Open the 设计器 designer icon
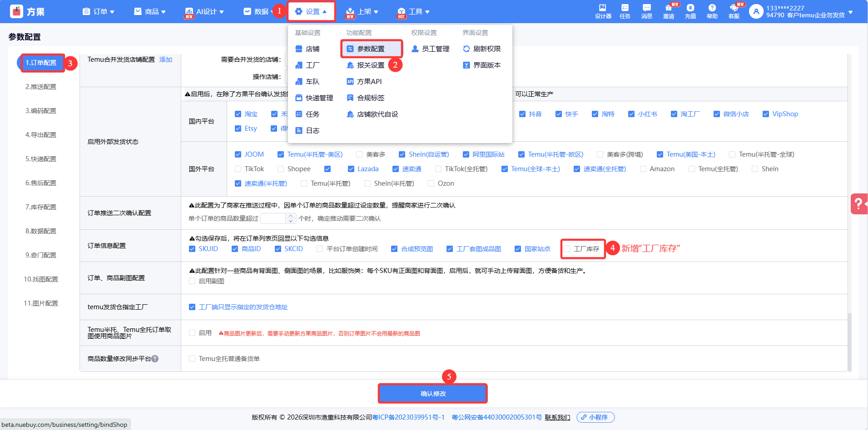 (x=603, y=11)
